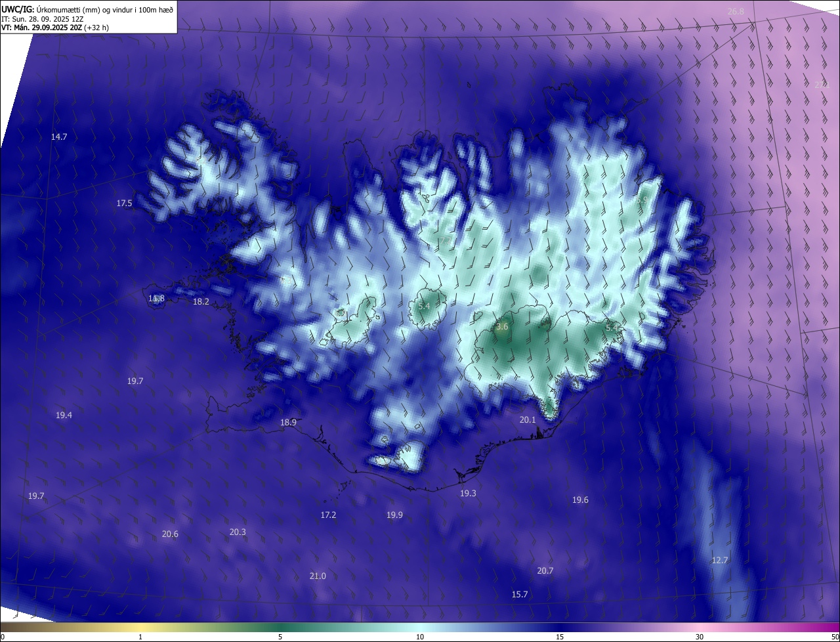Click the 17.2 value label

[x=328, y=515]
